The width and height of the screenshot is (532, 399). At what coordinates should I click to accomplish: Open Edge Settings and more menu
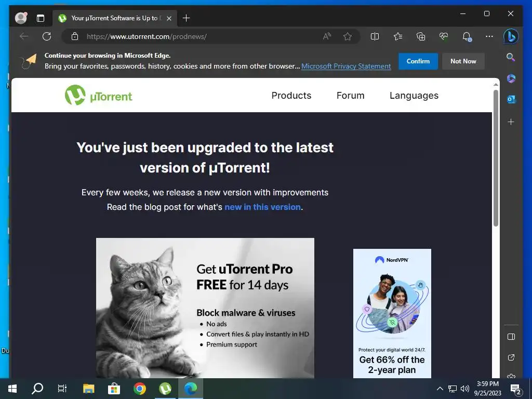[x=489, y=36]
